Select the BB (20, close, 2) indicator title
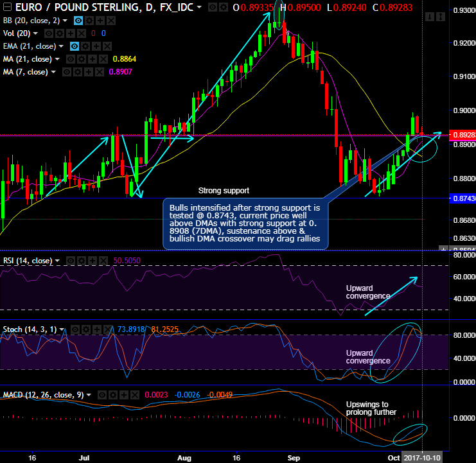 pyautogui.click(x=31, y=21)
